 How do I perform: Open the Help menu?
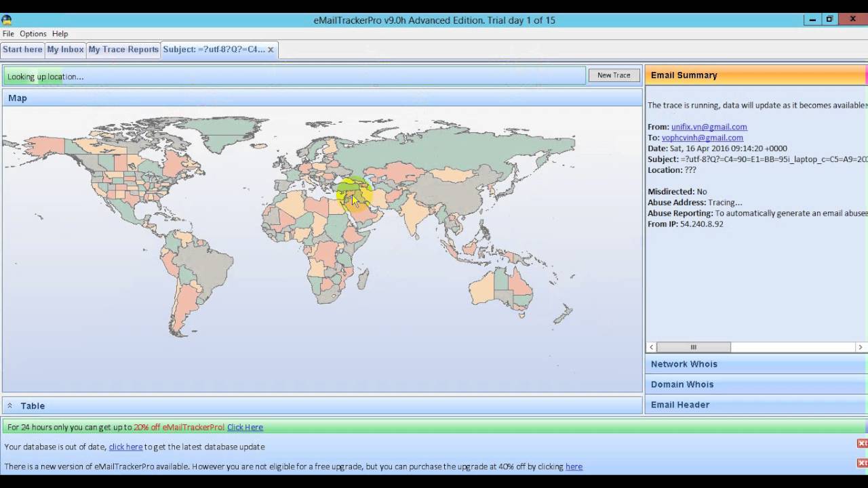click(x=60, y=33)
